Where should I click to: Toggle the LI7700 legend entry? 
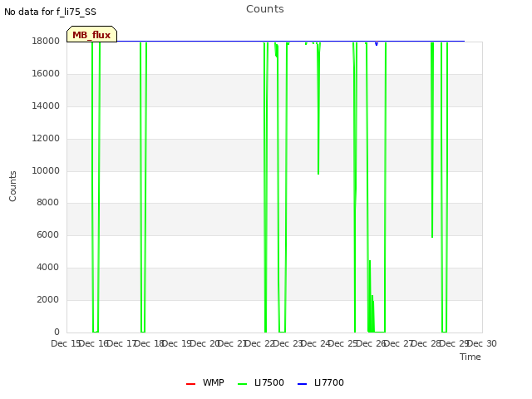pyautogui.click(x=321, y=382)
